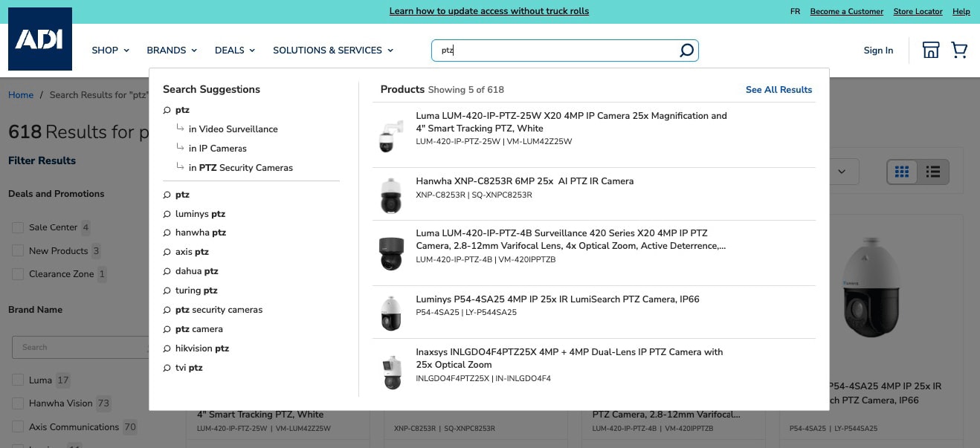980x448 pixels.
Task: Click the 'dahua ptz' suggestion search icon
Action: click(167, 272)
